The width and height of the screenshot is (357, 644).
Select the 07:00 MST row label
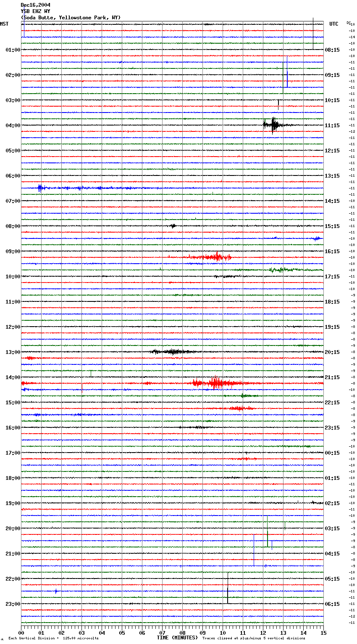13,201
